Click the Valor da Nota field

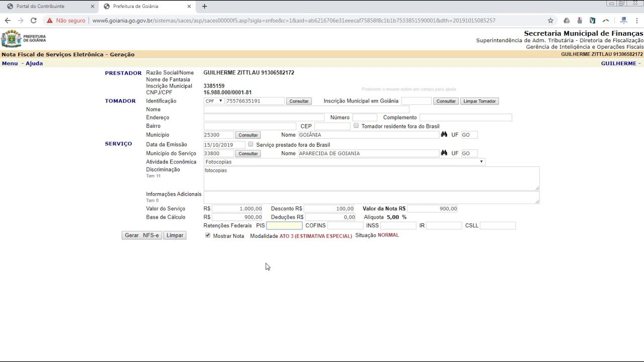point(433,209)
